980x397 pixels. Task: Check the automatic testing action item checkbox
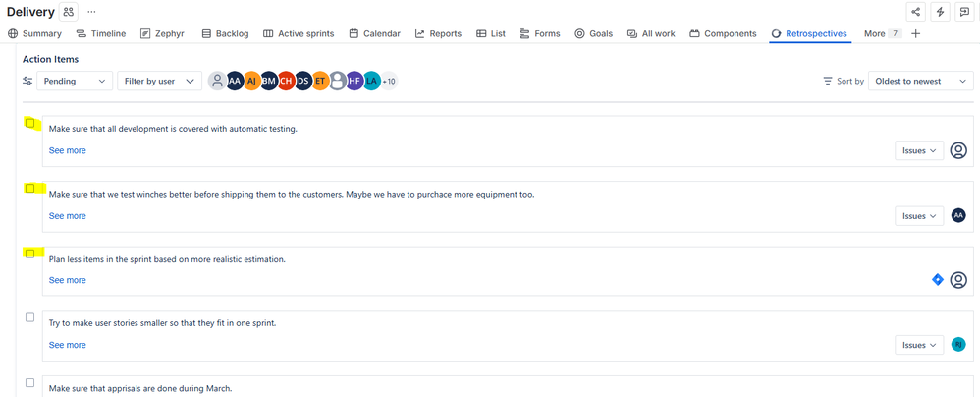point(30,123)
